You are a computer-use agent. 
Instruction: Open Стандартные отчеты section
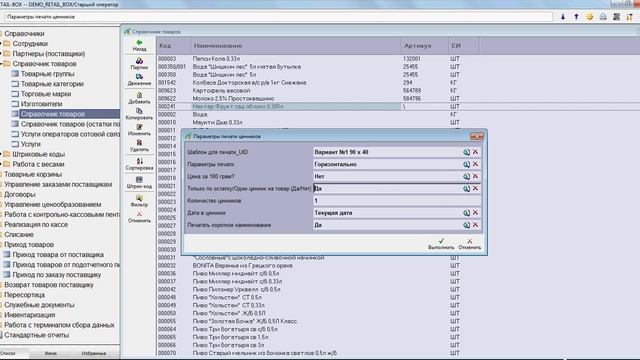pos(36,335)
